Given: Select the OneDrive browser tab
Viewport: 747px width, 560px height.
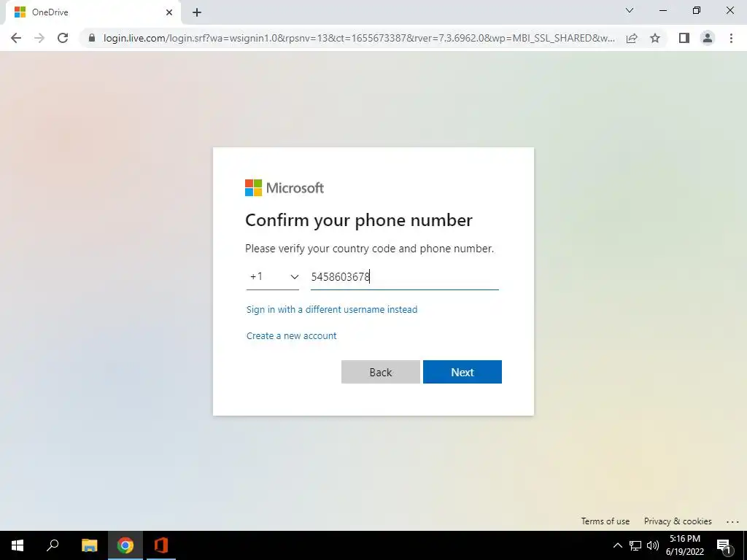Looking at the screenshot, I should pos(93,12).
